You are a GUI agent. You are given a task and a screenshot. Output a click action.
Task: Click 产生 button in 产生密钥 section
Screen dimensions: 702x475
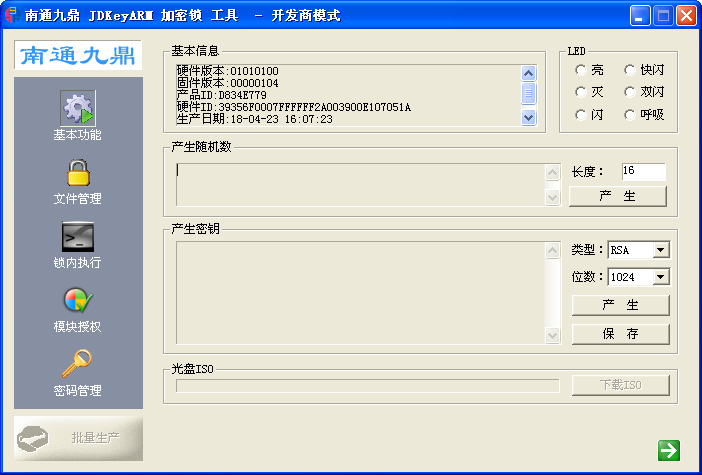coord(621,305)
